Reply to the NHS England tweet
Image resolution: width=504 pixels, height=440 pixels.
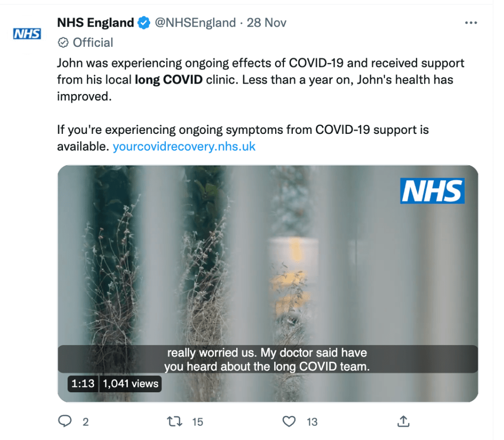pos(65,421)
